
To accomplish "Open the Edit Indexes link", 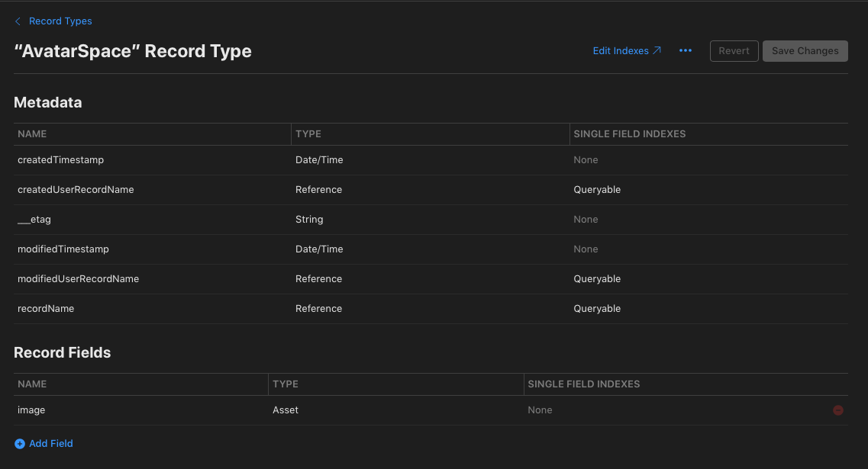I will [x=621, y=51].
